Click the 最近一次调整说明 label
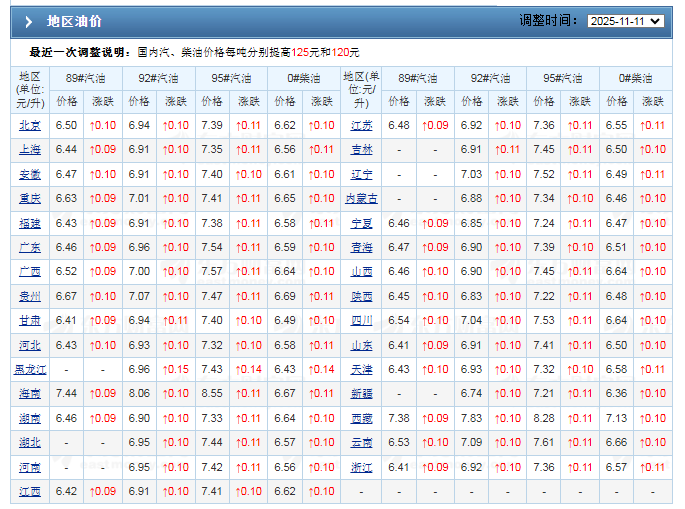 click(x=80, y=52)
